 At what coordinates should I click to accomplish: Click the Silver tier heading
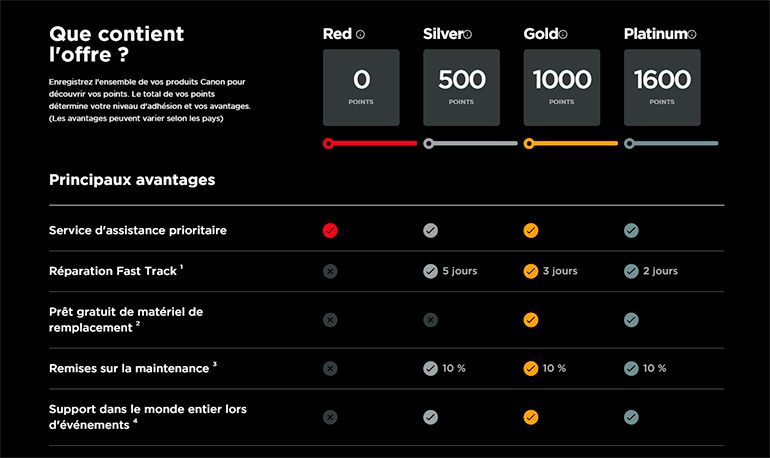[443, 34]
